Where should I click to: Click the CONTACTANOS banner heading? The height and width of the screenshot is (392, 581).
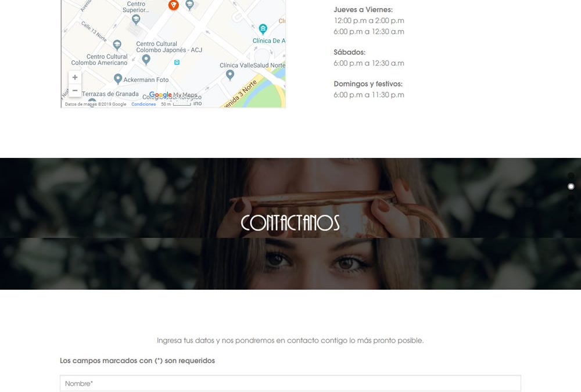[290, 222]
